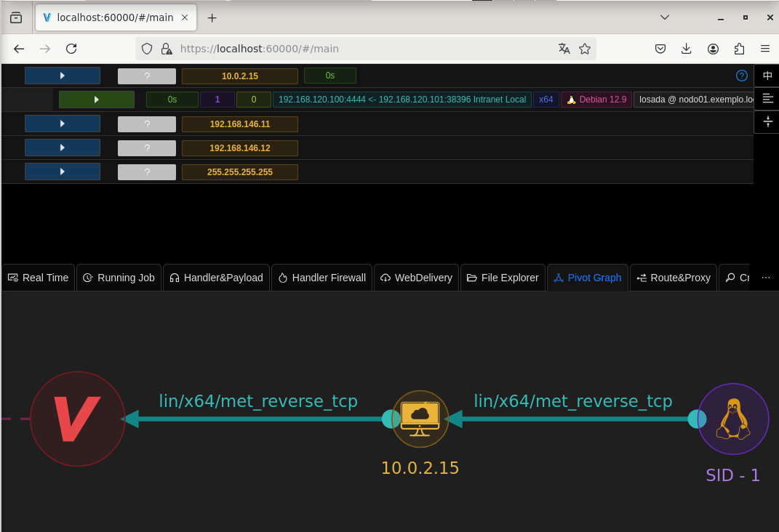Open the Running Job tab
This screenshot has height=532, width=779.
119,278
